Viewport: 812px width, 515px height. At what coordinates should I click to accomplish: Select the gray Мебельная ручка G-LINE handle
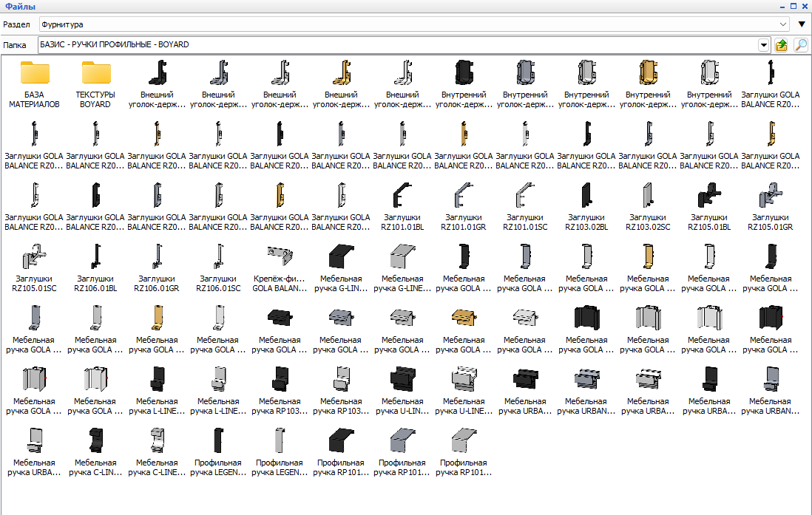point(402,268)
